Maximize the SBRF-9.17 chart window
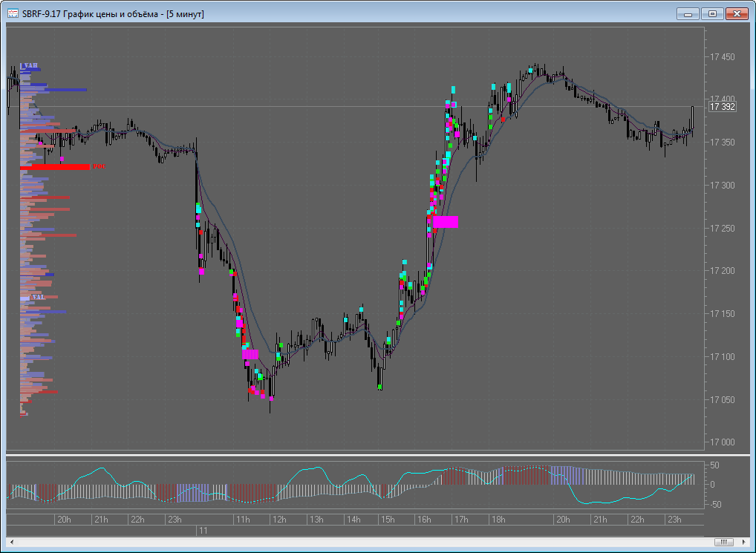Viewport: 756px width, 553px height. tap(712, 13)
